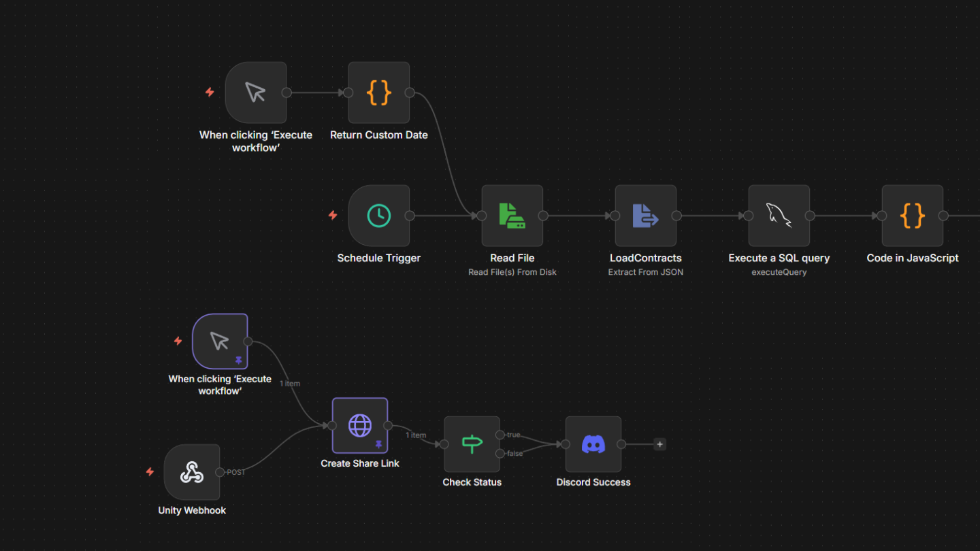This screenshot has width=980, height=551.
Task: Open the Read File node
Action: [x=512, y=216]
